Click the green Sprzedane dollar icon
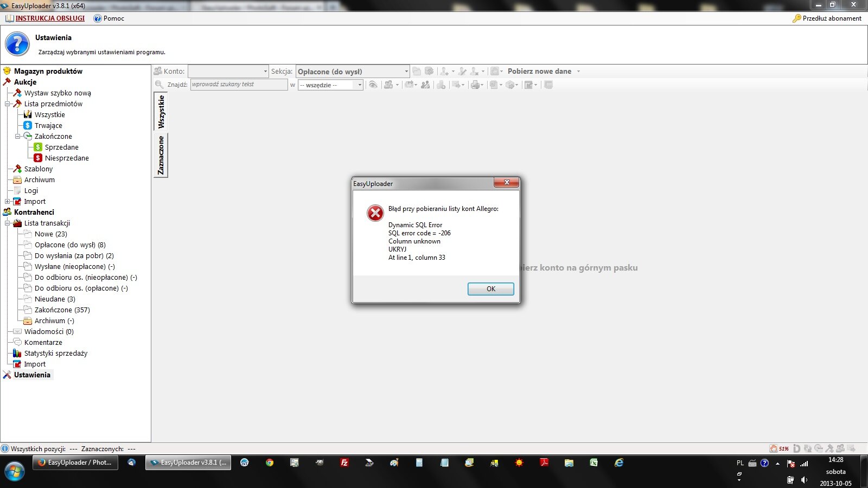Screen dimensions: 868x488 pos(38,147)
